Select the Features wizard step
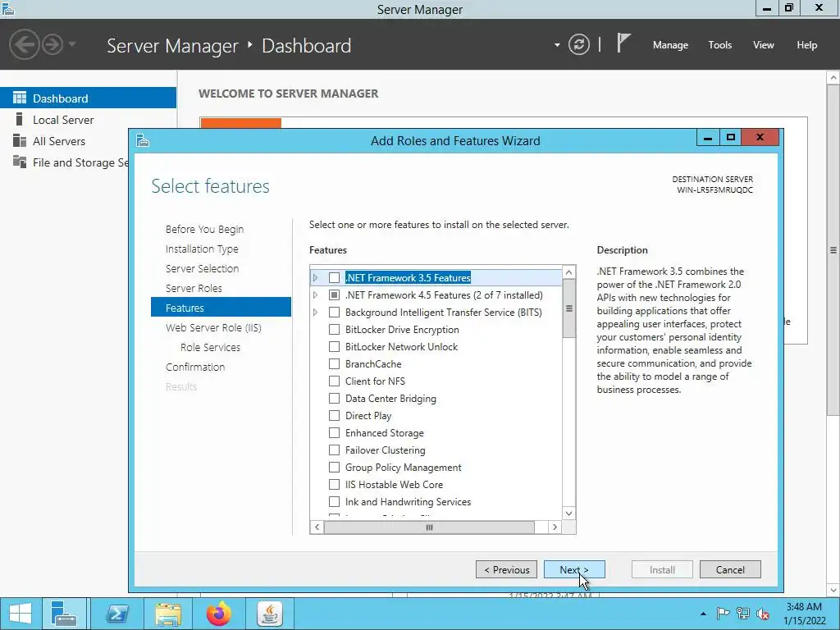 pos(221,308)
